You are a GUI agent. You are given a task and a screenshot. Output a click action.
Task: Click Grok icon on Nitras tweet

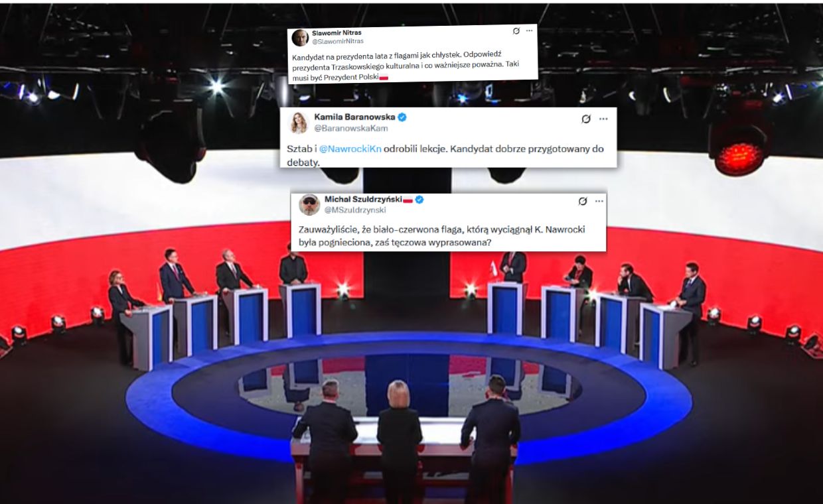click(516, 31)
